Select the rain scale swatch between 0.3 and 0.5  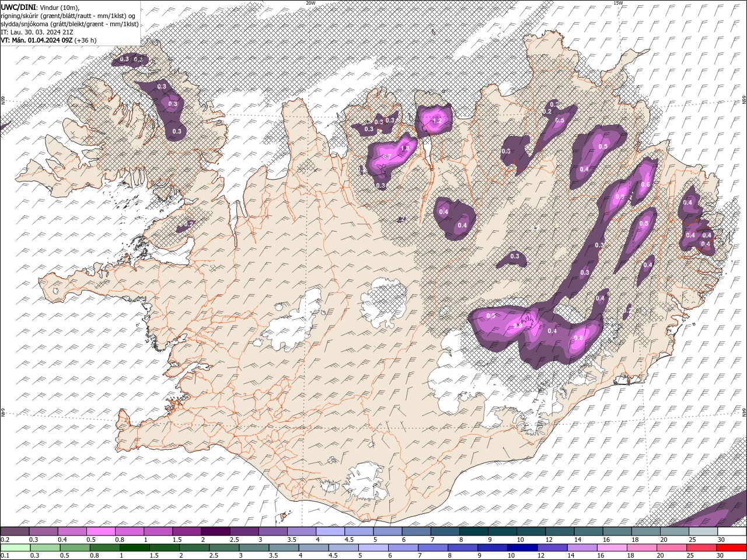click(x=46, y=548)
